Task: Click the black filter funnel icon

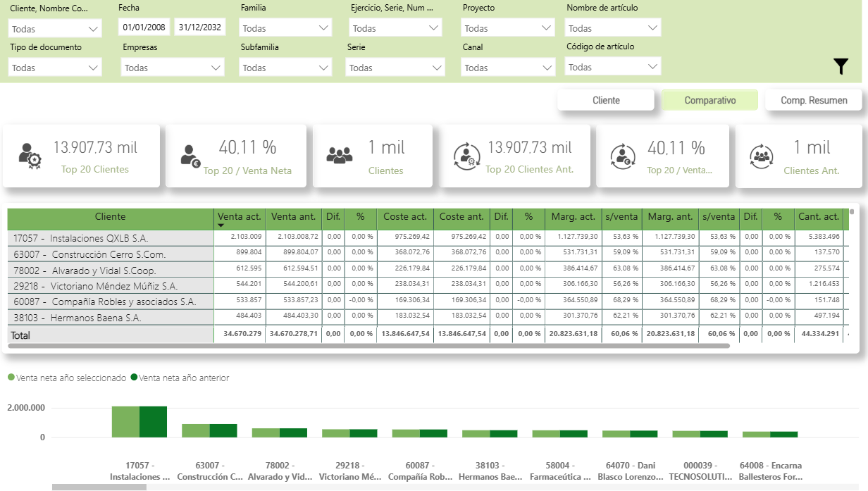Action: pyautogui.click(x=841, y=67)
